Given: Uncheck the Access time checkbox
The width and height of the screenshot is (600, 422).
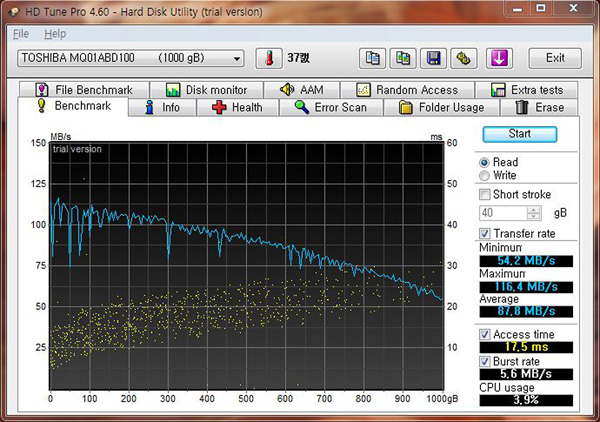Looking at the screenshot, I should click(x=484, y=334).
